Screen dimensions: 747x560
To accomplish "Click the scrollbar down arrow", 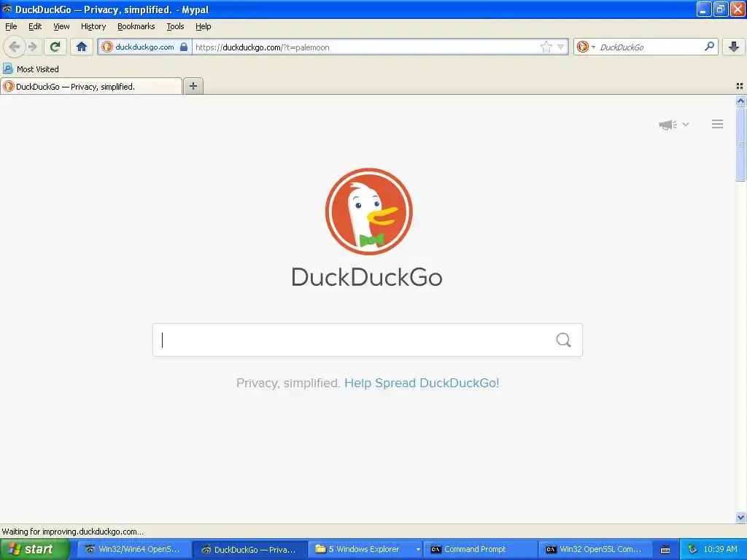I will [x=740, y=517].
